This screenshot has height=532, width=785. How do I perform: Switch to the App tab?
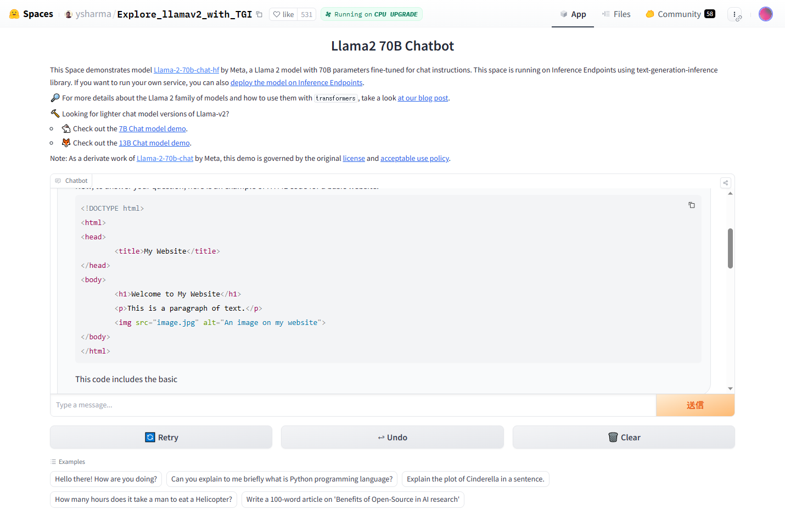click(x=573, y=14)
